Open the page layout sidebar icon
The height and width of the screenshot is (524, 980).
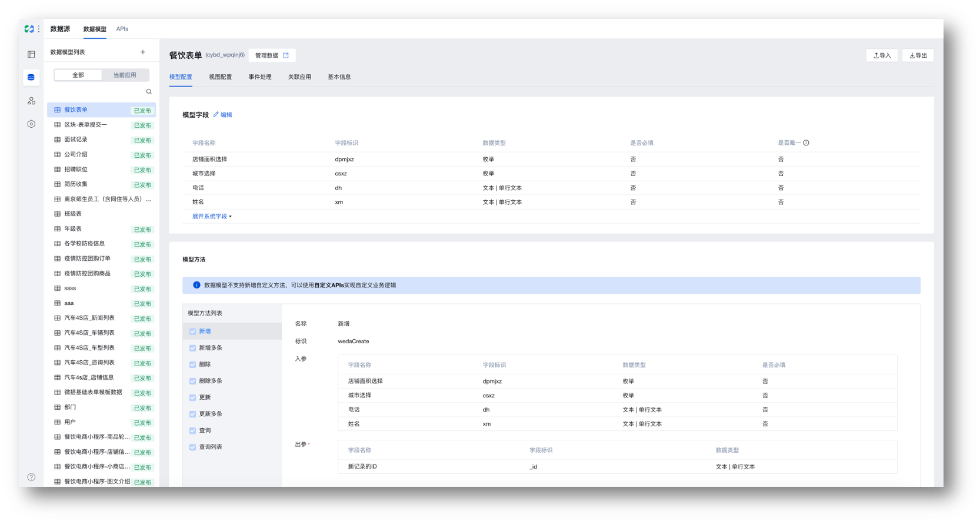pyautogui.click(x=31, y=55)
